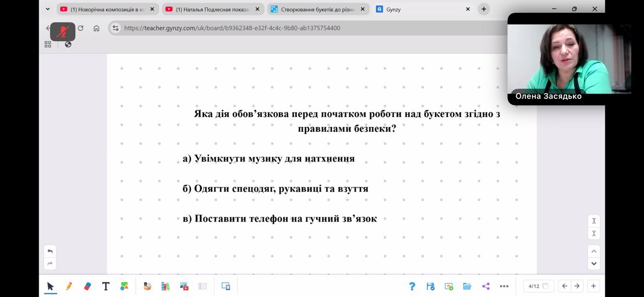Go to the next board page
Screen dimensions: 644x297
[577, 286]
